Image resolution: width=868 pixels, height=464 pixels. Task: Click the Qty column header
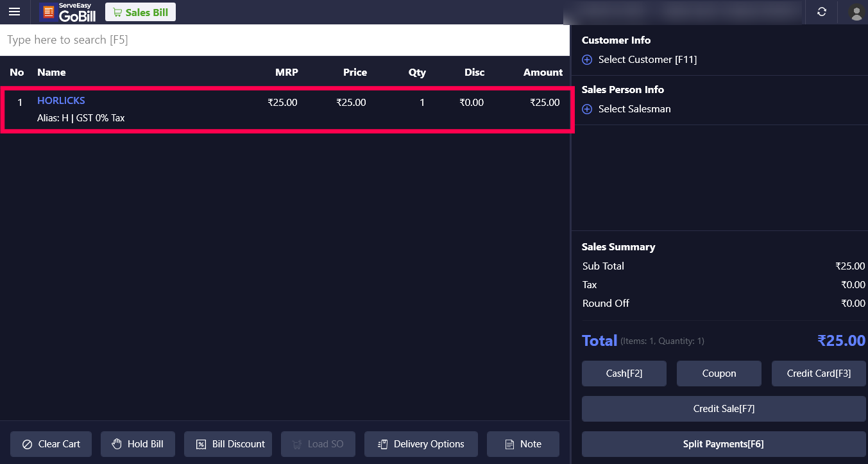(x=417, y=73)
